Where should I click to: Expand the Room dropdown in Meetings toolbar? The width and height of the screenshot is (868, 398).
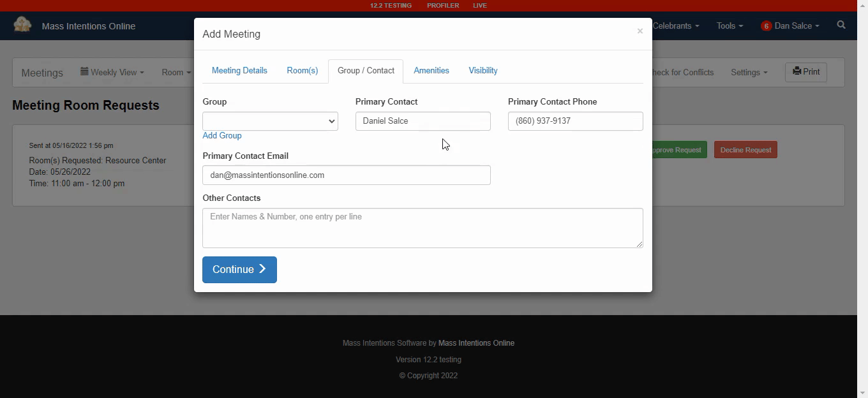click(x=176, y=72)
